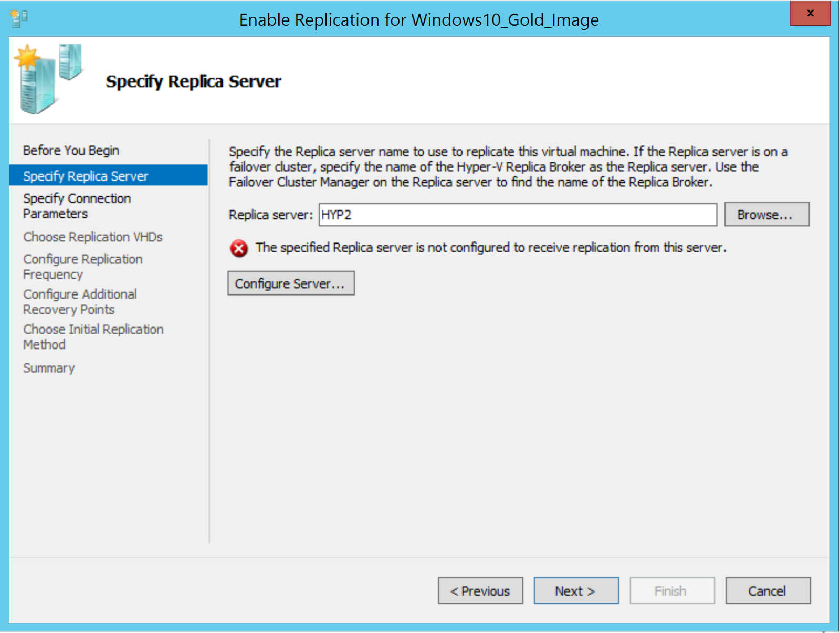Click the red error icon beside the message

pyautogui.click(x=239, y=248)
